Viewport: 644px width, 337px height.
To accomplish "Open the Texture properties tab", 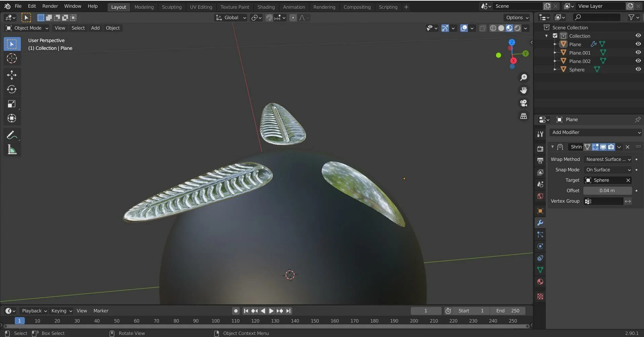I will click(540, 296).
